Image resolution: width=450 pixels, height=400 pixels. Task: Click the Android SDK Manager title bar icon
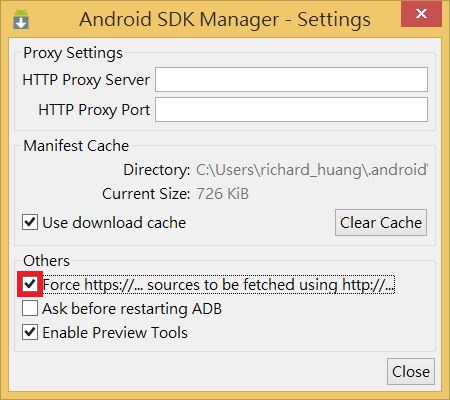click(21, 20)
